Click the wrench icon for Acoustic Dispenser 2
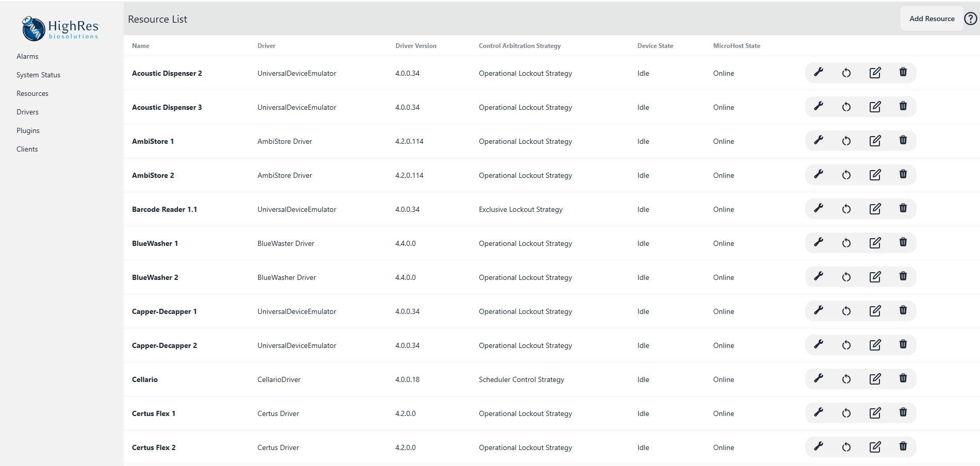This screenshot has width=980, height=466. coord(818,73)
